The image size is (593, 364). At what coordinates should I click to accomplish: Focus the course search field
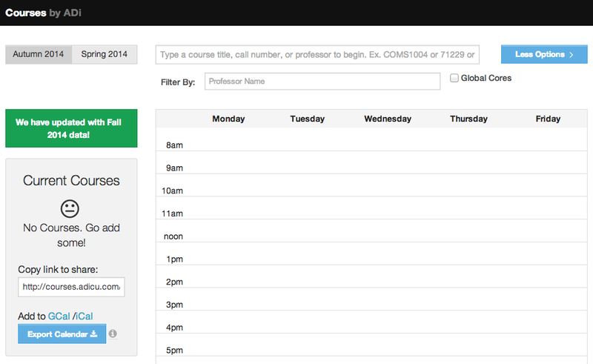317,55
